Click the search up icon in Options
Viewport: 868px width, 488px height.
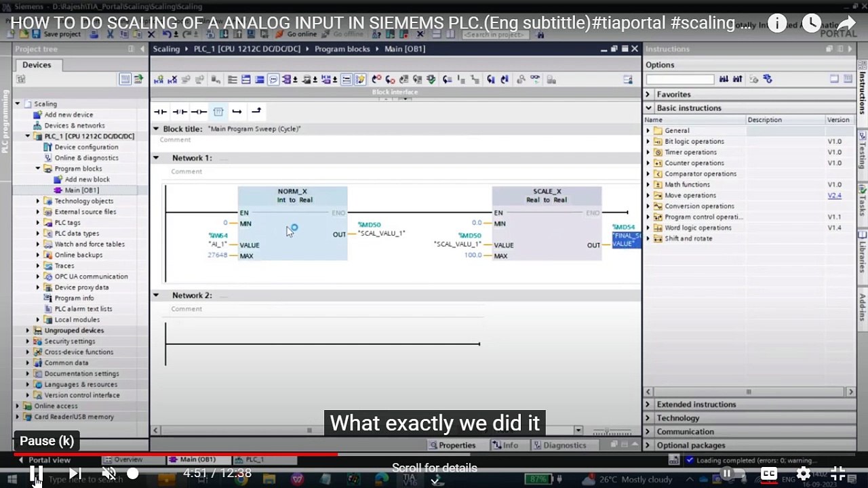(x=737, y=79)
